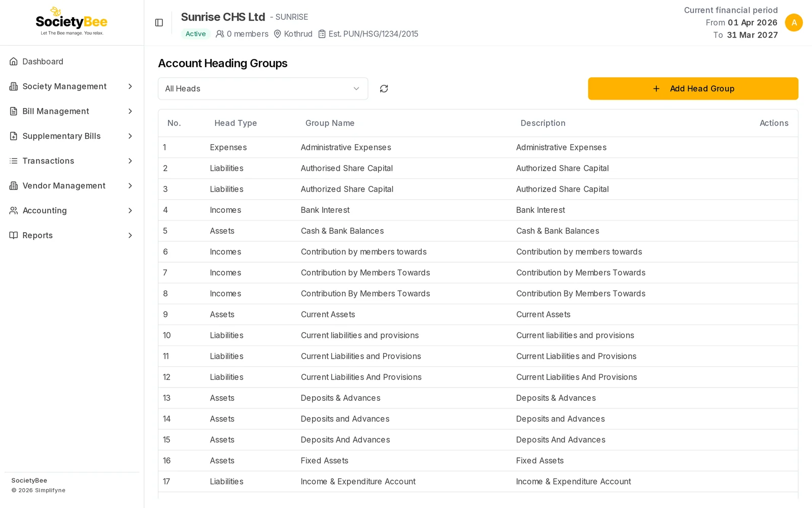Click 'Deposits & Advances' group name cell
812x508 pixels.
(x=341, y=398)
